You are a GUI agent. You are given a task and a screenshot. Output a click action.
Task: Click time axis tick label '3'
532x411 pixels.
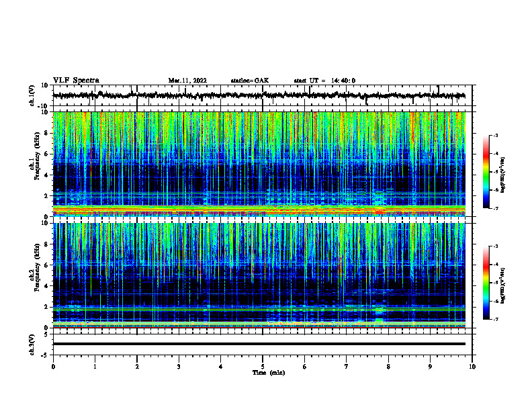pyautogui.click(x=179, y=367)
